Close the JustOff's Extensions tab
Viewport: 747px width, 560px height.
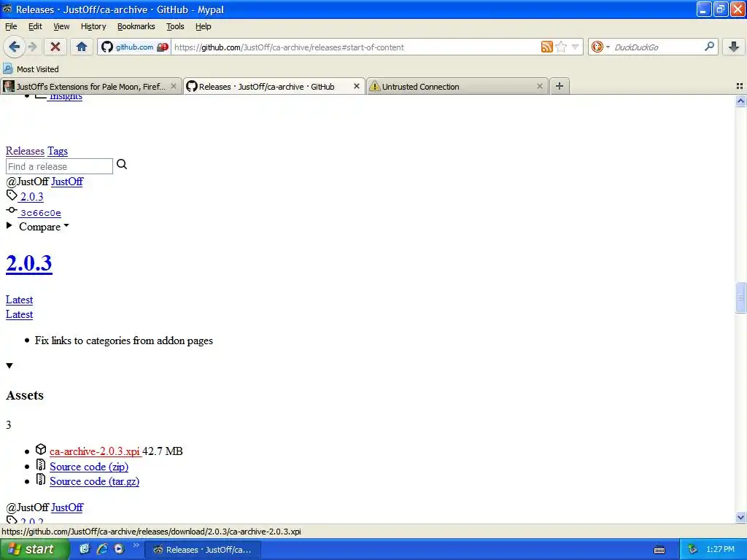(x=174, y=86)
